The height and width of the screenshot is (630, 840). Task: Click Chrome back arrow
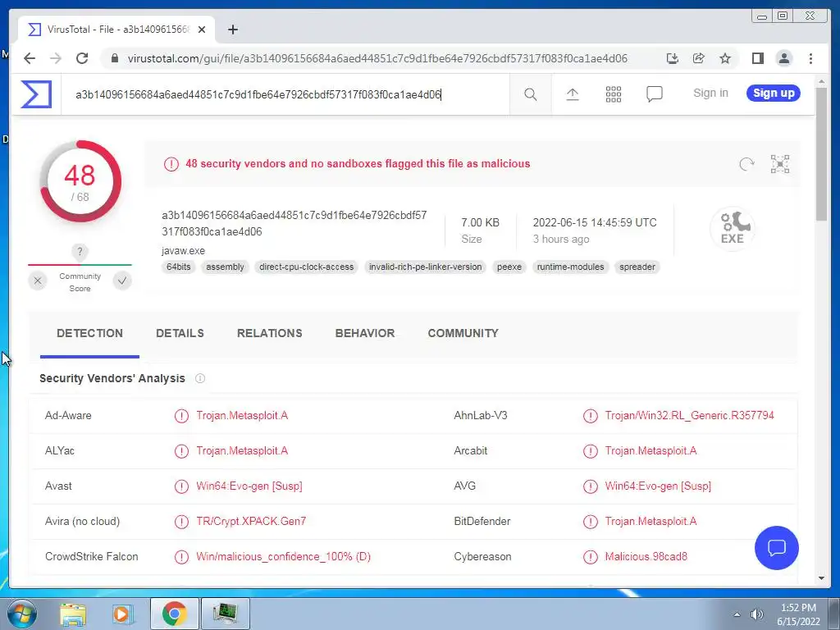(x=30, y=58)
